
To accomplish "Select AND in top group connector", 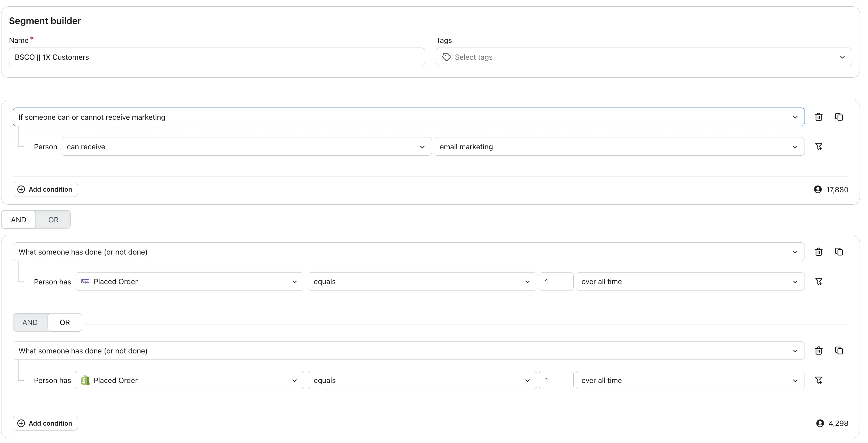I will [x=19, y=220].
